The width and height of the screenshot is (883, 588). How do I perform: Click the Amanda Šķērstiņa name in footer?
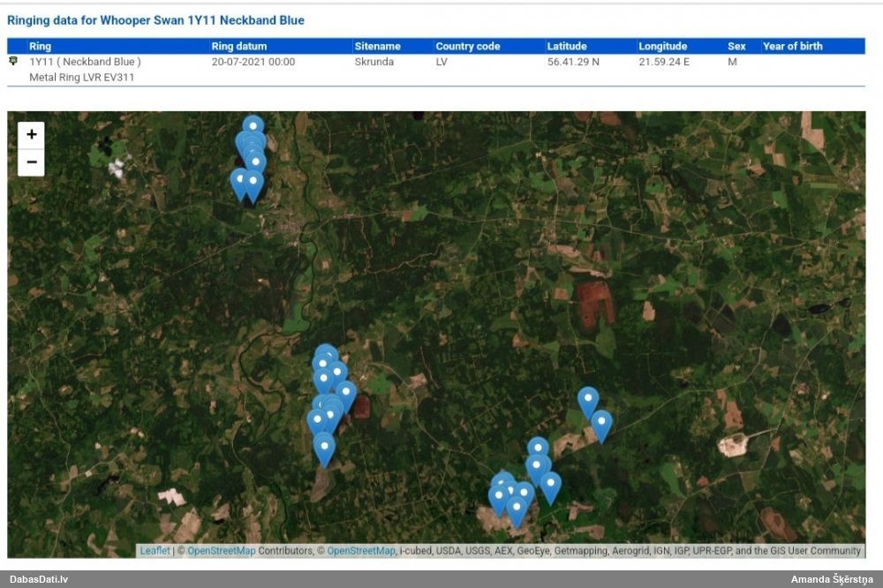pyautogui.click(x=826, y=580)
